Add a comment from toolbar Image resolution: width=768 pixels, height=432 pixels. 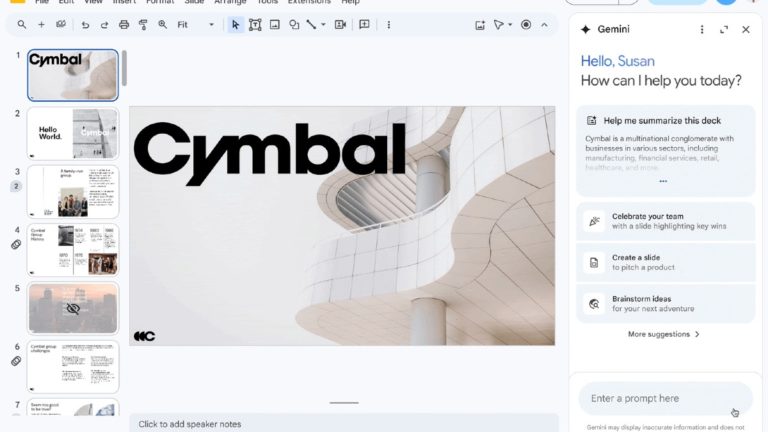pos(364,24)
